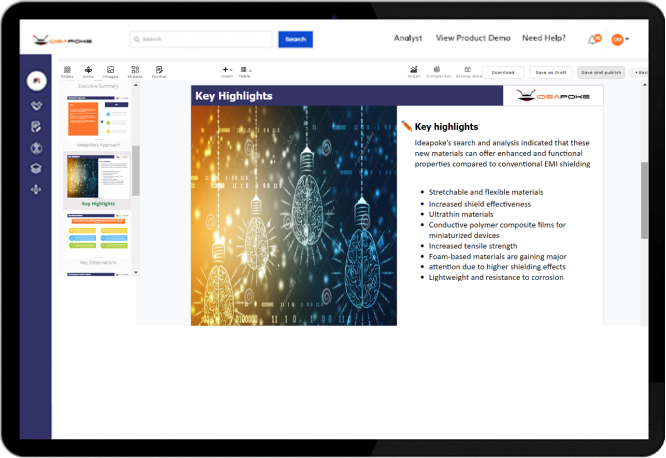Screen dimensions: 666x458
Task: Open the Images tool
Action: coord(110,72)
